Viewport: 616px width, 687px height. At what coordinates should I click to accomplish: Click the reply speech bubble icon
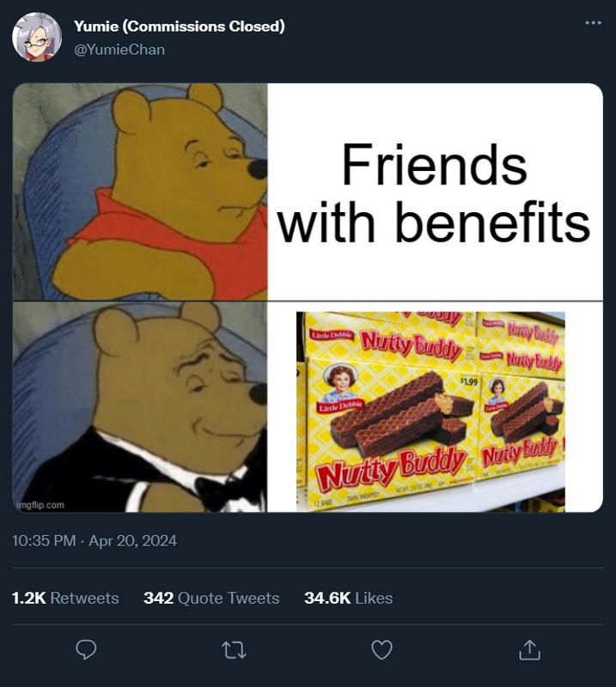click(86, 649)
